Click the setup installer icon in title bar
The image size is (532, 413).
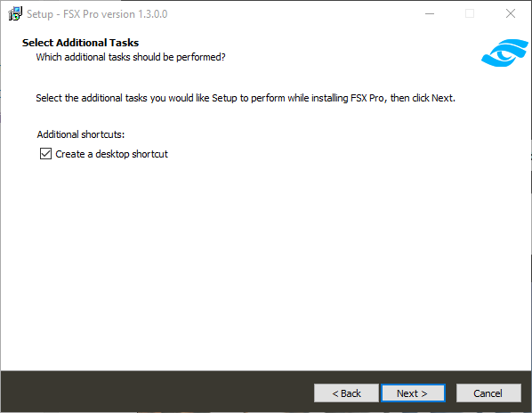click(15, 14)
